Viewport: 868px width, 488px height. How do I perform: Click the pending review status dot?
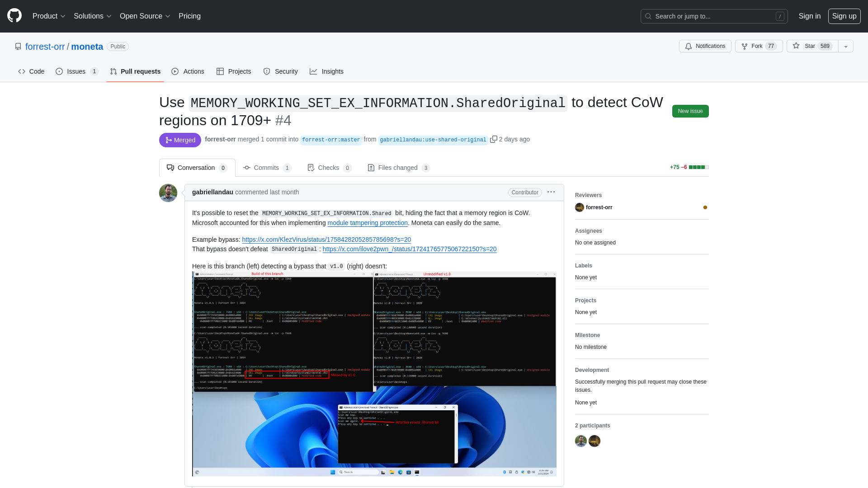click(x=705, y=207)
